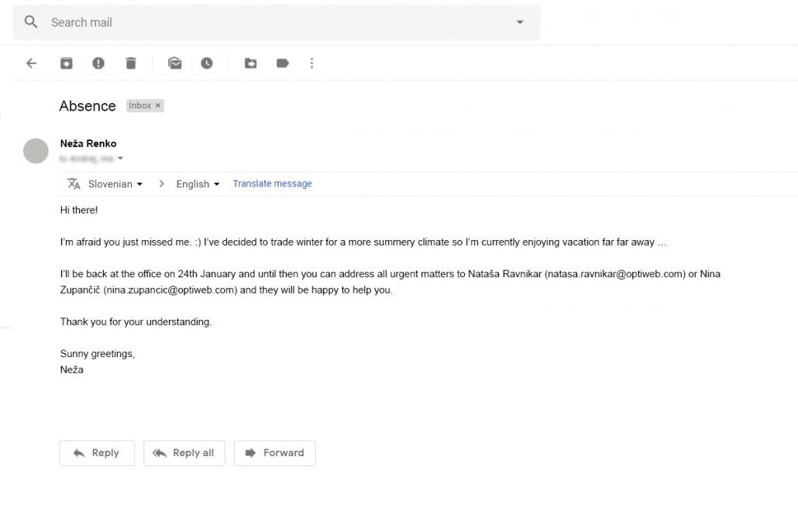Viewport: 798px width, 532px height.
Task: Go back to inbox arrow
Action: [x=31, y=63]
